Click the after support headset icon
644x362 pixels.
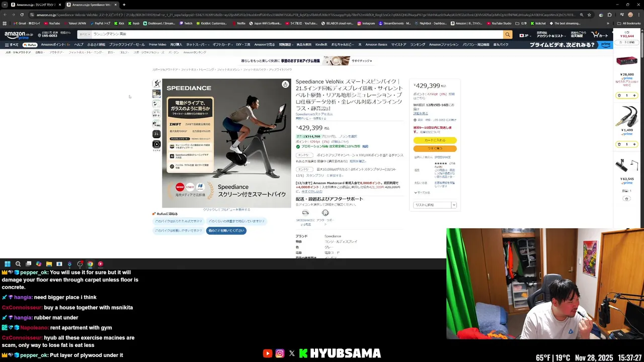(x=325, y=213)
